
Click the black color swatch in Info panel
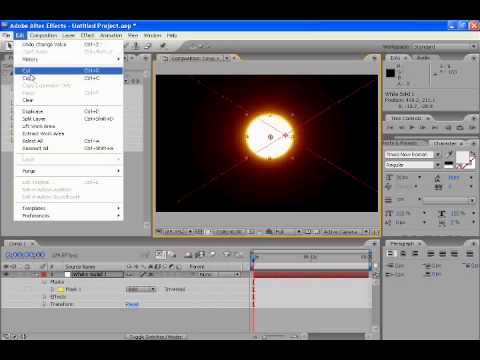point(390,73)
